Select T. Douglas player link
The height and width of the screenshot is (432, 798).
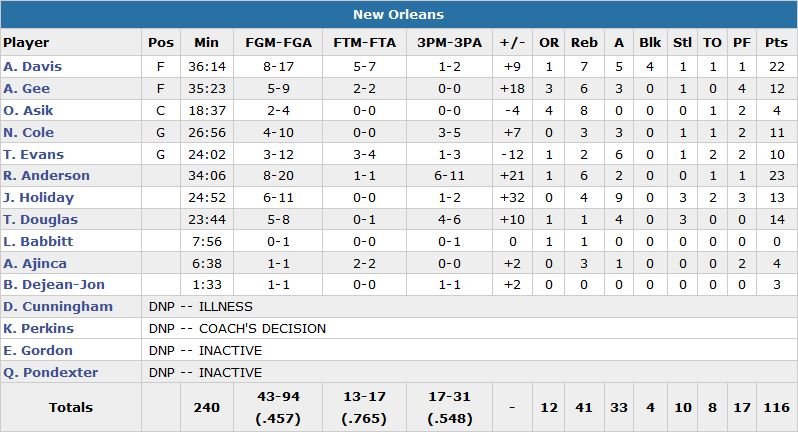tap(40, 220)
